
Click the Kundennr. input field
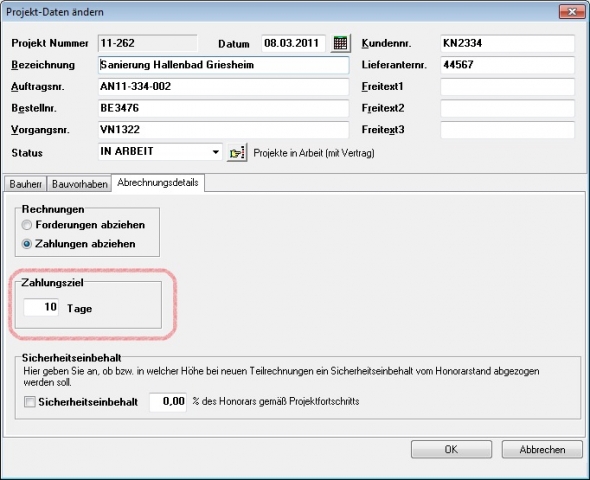507,43
